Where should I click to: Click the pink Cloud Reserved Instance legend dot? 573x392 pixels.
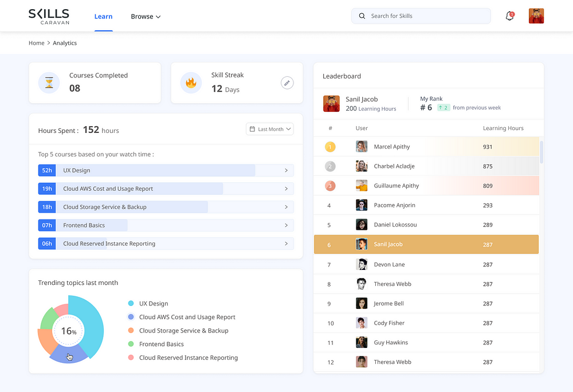tap(131, 358)
